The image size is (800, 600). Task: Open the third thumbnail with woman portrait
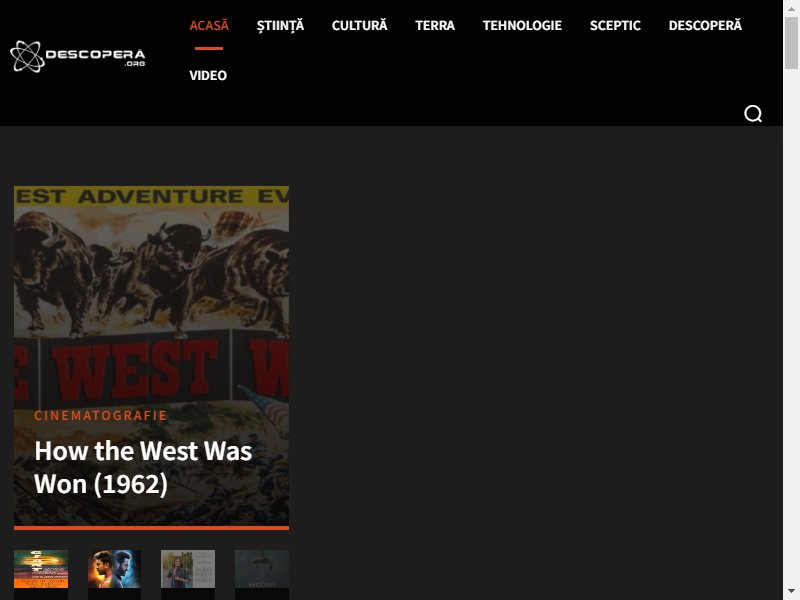(188, 569)
